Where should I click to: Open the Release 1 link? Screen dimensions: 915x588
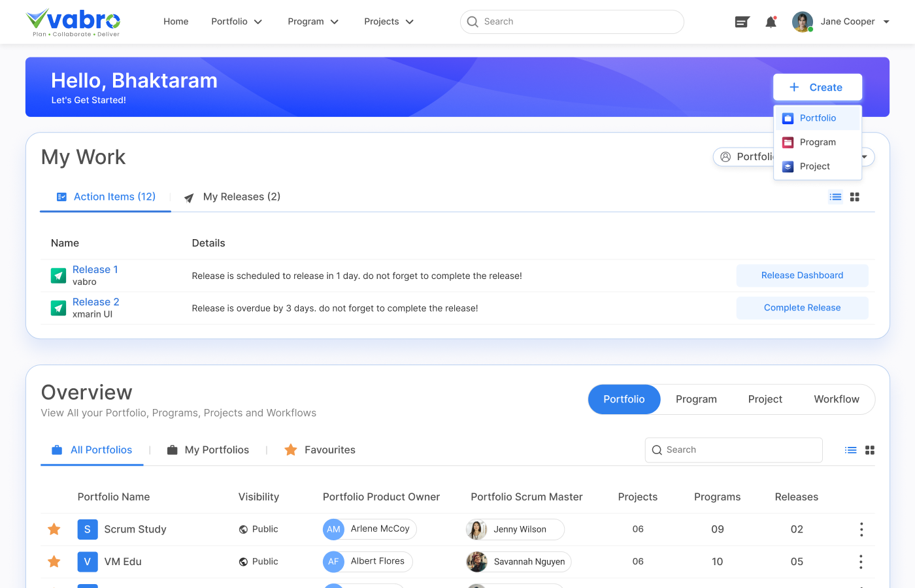pyautogui.click(x=95, y=270)
